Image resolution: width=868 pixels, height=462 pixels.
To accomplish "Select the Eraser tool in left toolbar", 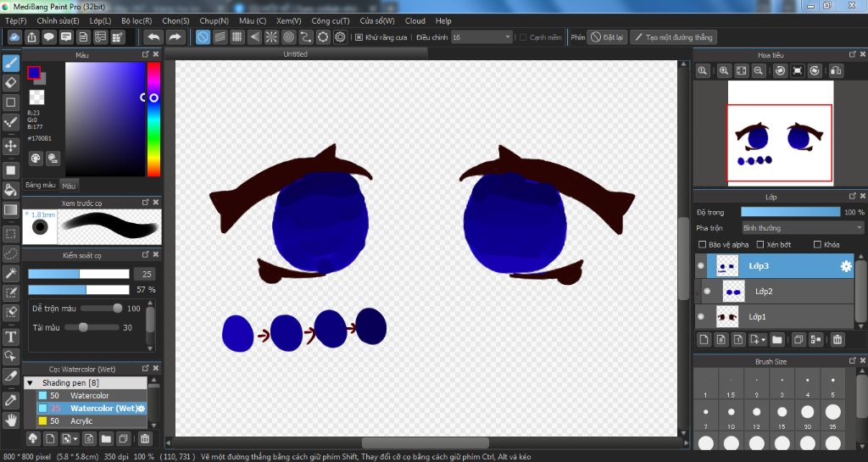I will pyautogui.click(x=11, y=82).
